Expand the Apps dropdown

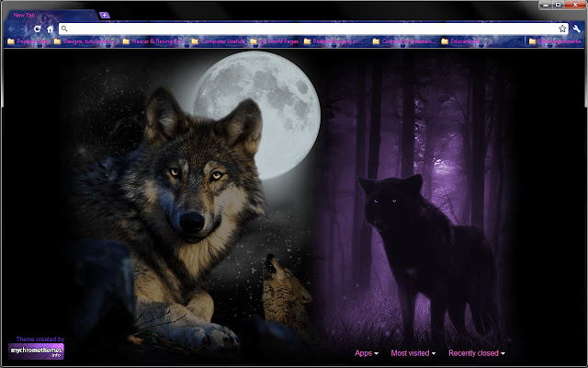(x=367, y=353)
